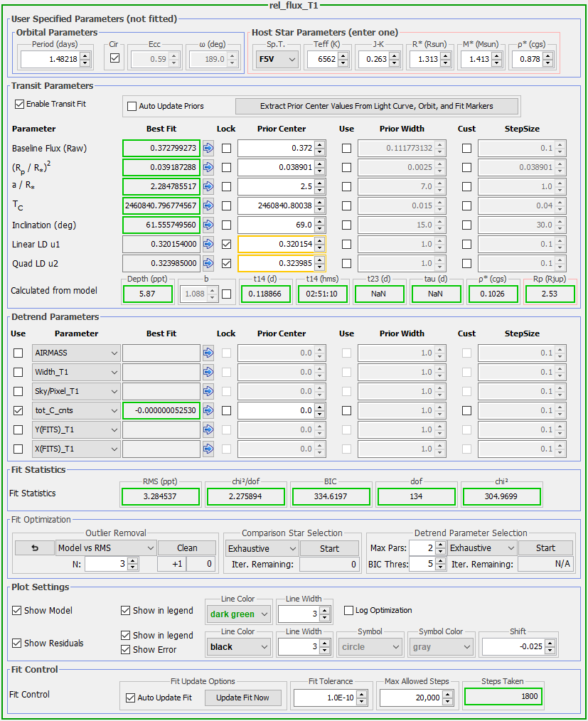Click the undo arrow in Outlier Removal
The image size is (588, 721).
click(x=34, y=548)
